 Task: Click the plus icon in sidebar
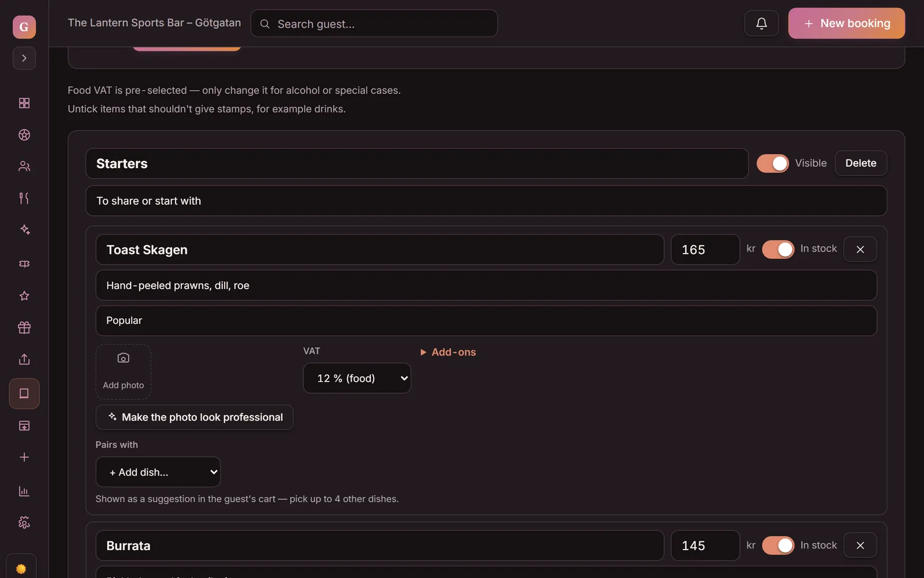point(24,457)
